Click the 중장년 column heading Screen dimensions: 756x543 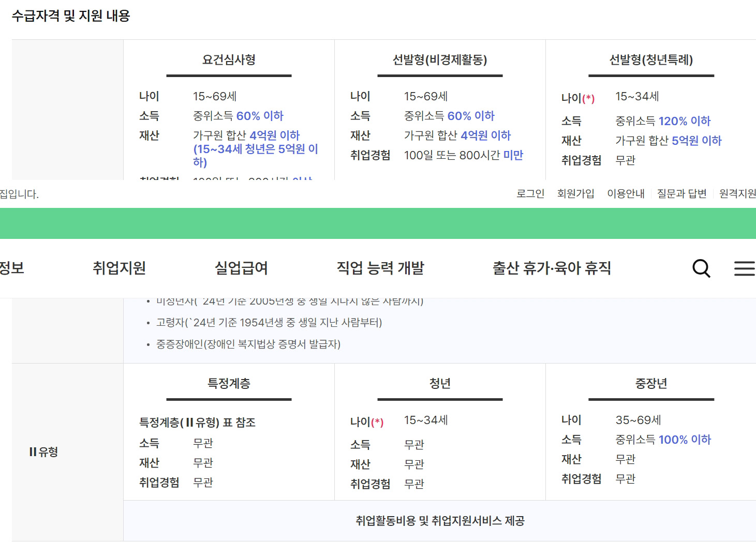pos(651,384)
